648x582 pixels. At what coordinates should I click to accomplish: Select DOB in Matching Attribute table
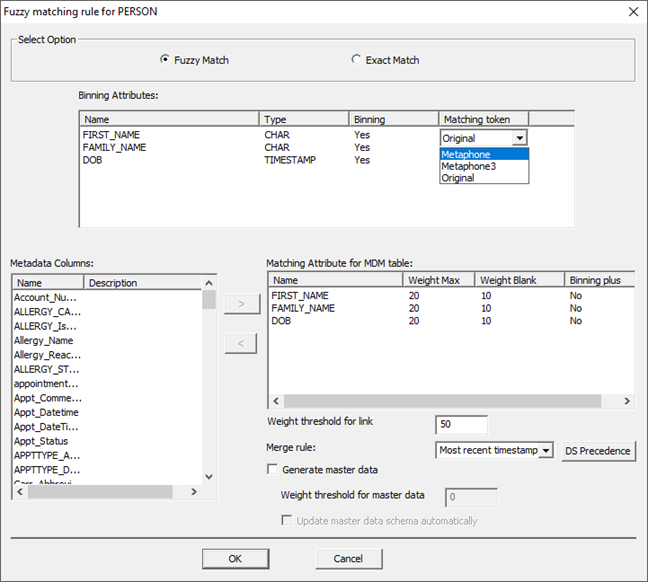[450, 321]
